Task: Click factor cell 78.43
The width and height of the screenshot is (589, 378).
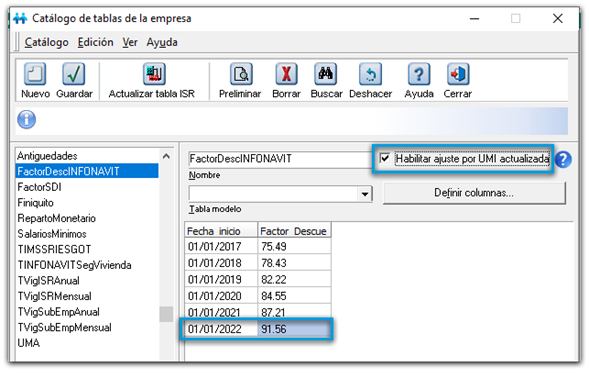Action: (294, 263)
